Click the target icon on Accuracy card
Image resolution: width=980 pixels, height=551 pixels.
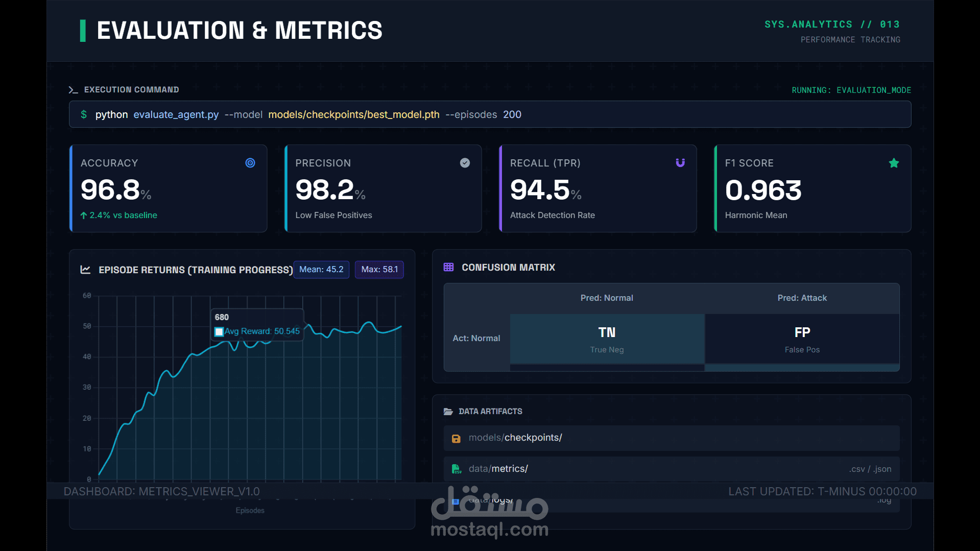pos(250,163)
